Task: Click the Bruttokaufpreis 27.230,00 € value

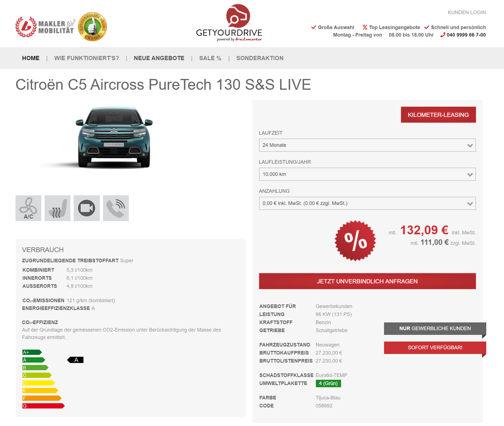Action: pyautogui.click(x=329, y=353)
